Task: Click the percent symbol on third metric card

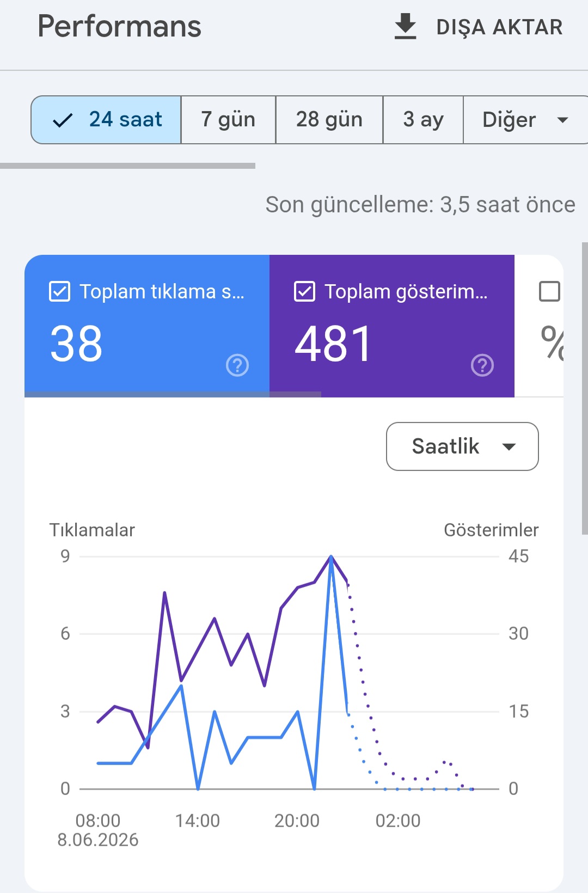Action: 552,343
